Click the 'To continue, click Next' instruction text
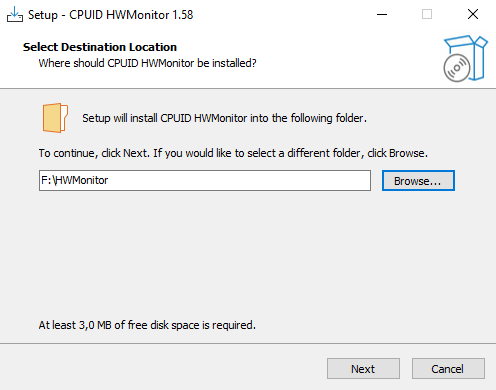 [x=233, y=153]
